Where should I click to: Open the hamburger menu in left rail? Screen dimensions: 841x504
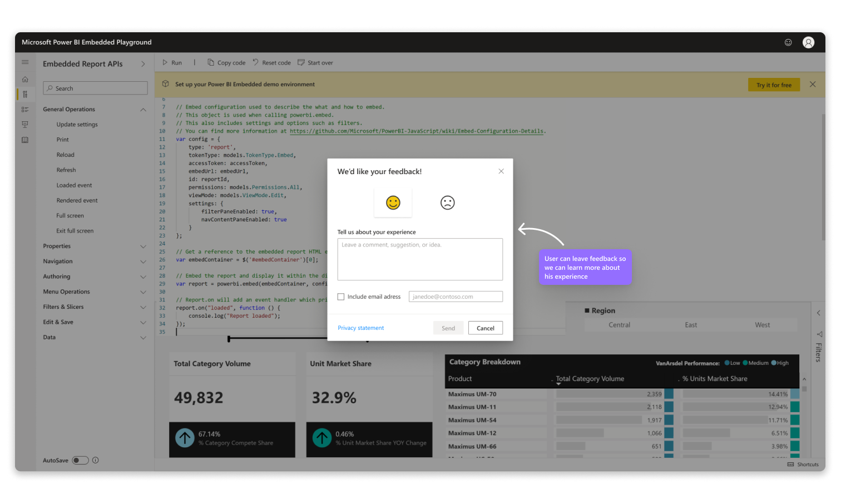tap(25, 62)
